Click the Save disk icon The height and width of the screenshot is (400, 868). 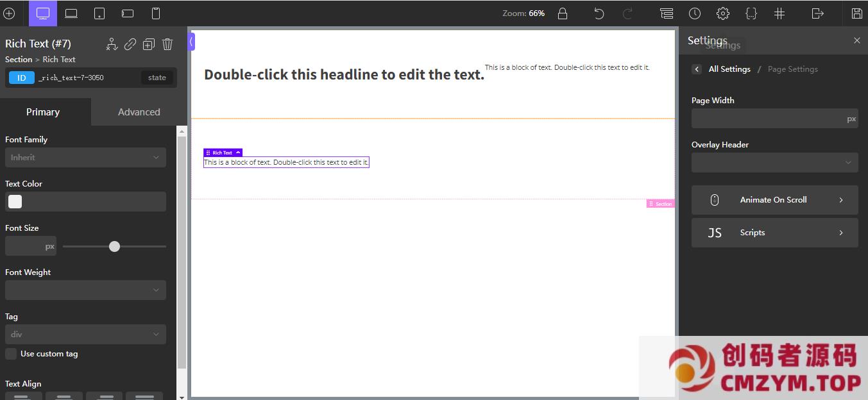click(856, 13)
